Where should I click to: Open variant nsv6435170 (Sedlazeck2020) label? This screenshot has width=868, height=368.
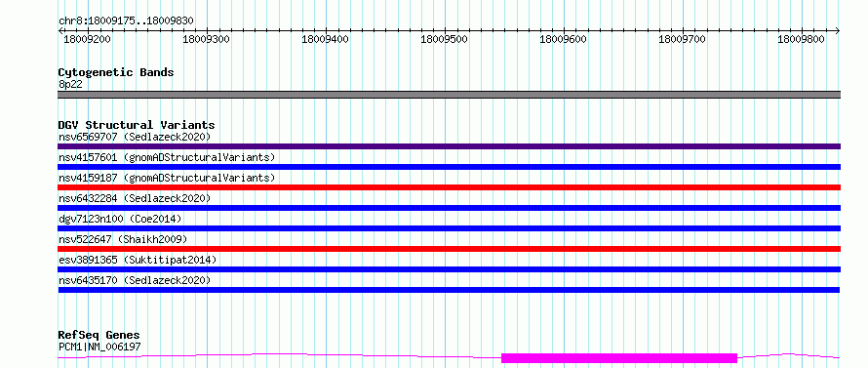pos(135,280)
